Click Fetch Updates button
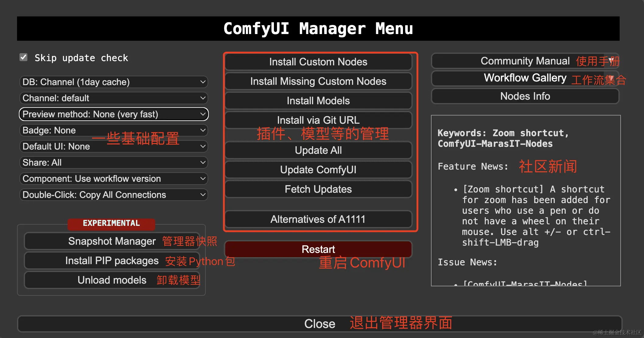This screenshot has width=644, height=338. click(x=318, y=189)
